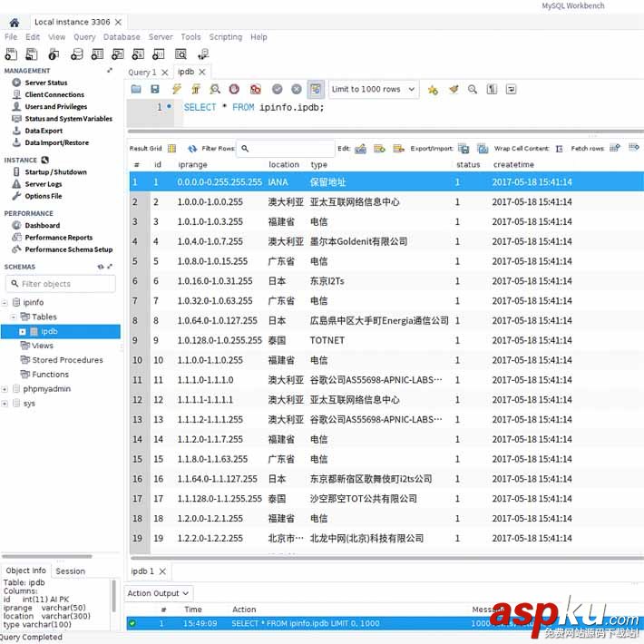Close the ipdb editor tab
The image size is (644, 644).
(202, 72)
